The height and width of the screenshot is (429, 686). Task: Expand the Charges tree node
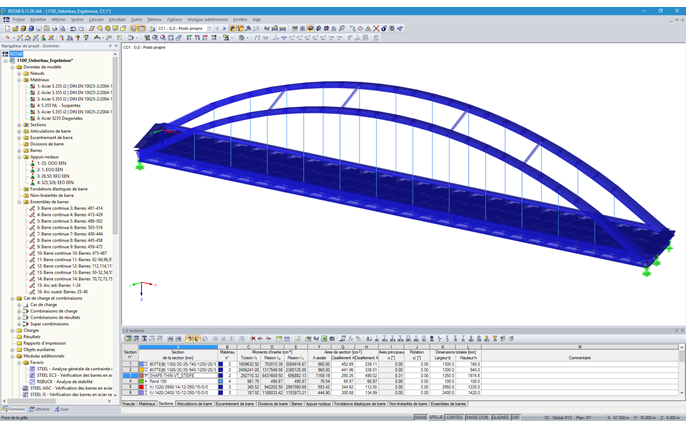(x=13, y=331)
